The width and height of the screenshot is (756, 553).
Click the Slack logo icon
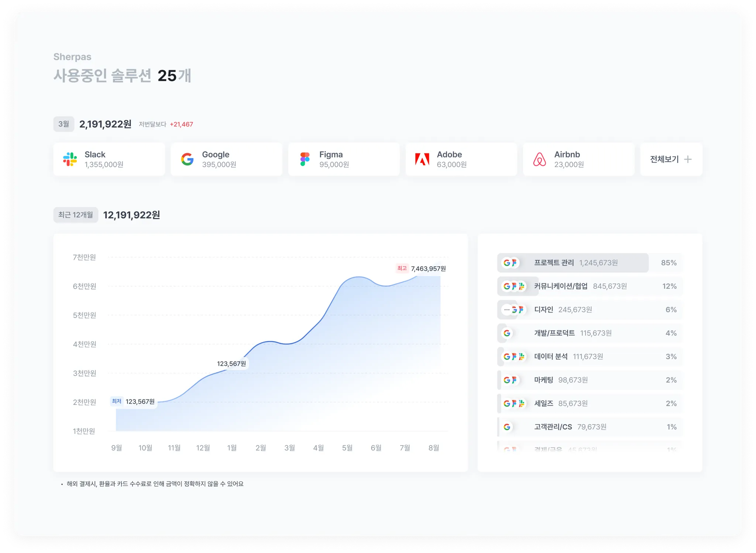[x=70, y=159]
